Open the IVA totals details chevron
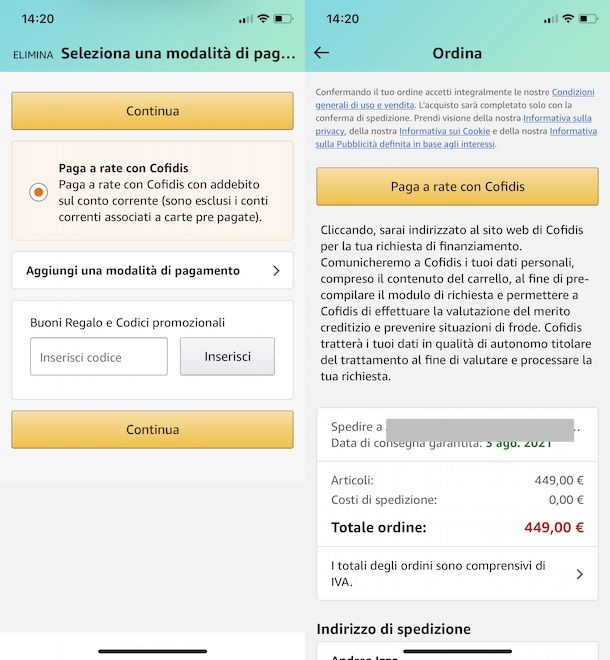Screen dimensions: 610x660 [579, 574]
